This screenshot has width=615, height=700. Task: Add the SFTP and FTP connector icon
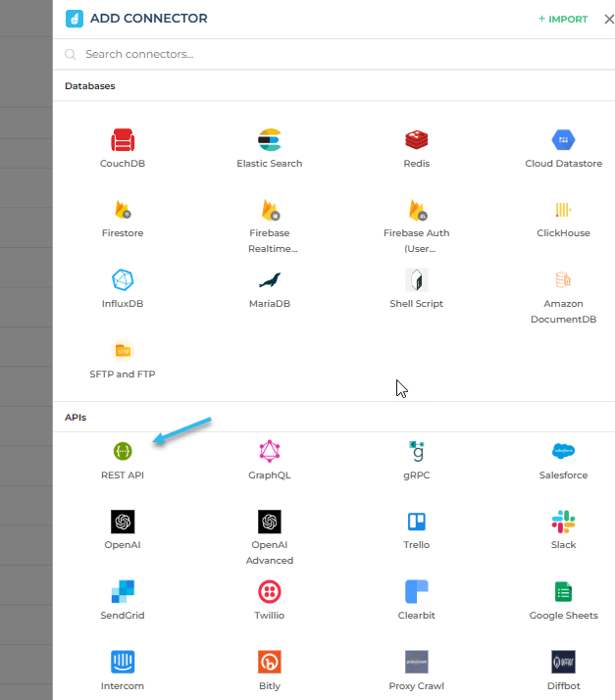[123, 350]
